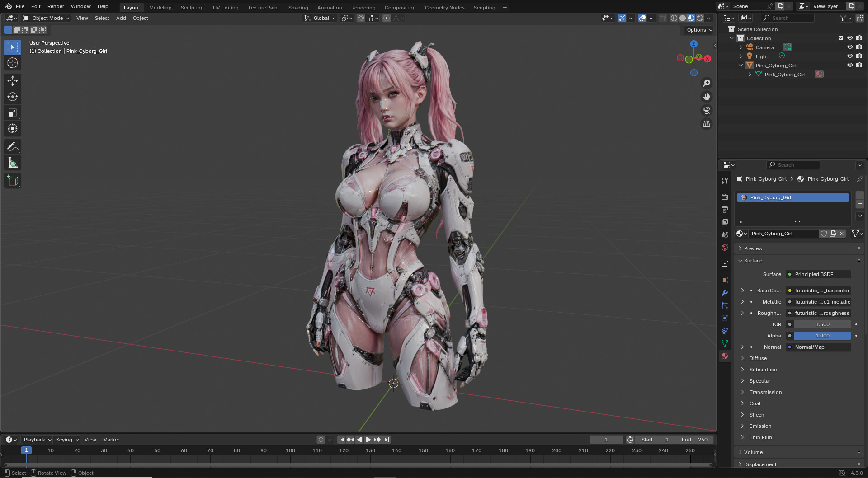Open the World properties tab
This screenshot has height=478, width=868.
coord(725,248)
